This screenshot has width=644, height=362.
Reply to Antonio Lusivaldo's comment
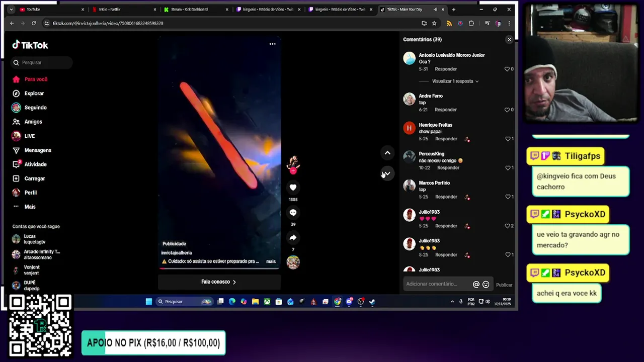[x=446, y=69]
